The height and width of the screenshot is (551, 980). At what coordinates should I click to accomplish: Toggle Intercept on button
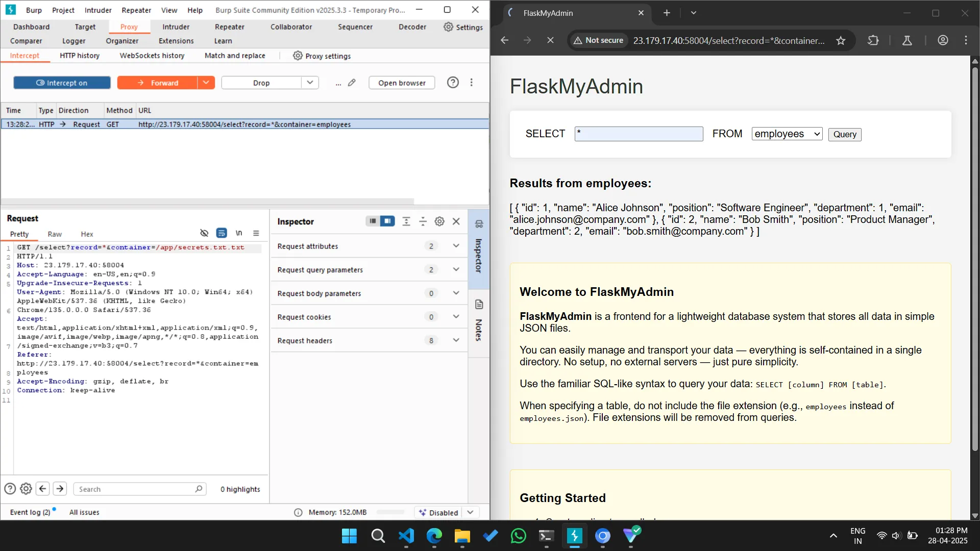click(62, 83)
